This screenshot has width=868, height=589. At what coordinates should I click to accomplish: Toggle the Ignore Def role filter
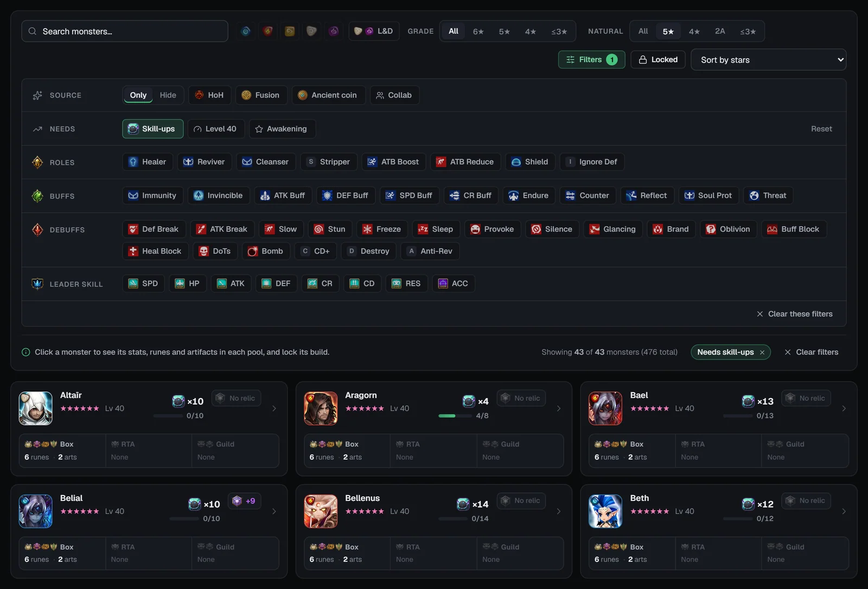(592, 162)
